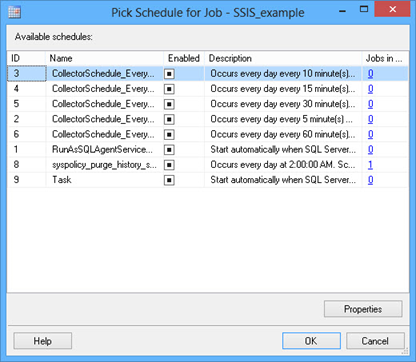Select the RunAsSQLAgentService schedule row
This screenshot has height=362, width=416.
[207, 149]
